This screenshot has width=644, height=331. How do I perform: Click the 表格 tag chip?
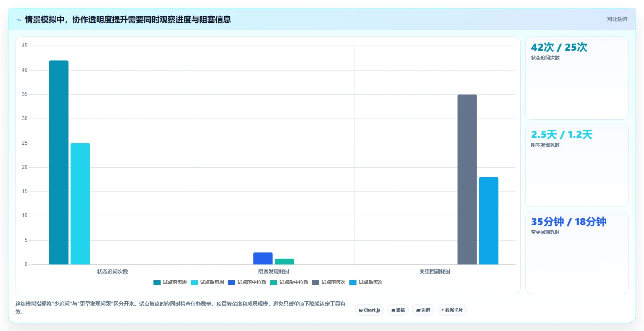tap(398, 310)
